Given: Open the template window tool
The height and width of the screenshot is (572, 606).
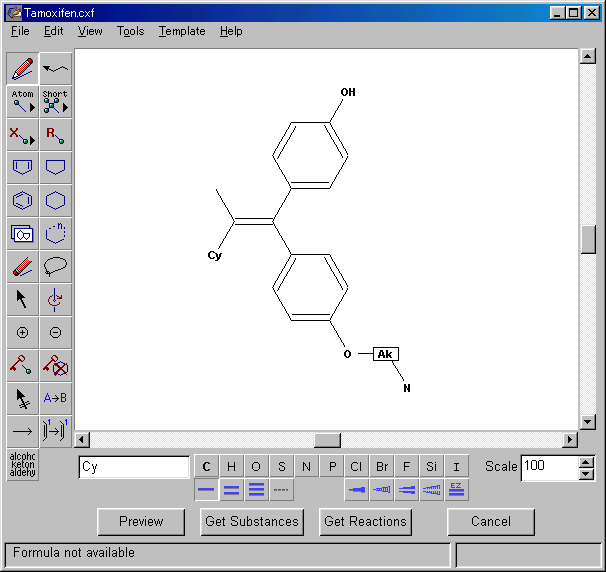Looking at the screenshot, I should point(22,233).
